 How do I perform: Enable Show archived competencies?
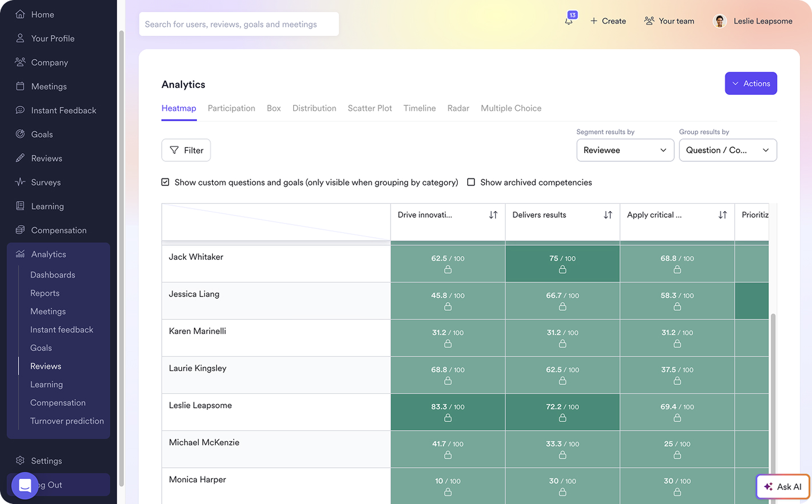tap(471, 182)
